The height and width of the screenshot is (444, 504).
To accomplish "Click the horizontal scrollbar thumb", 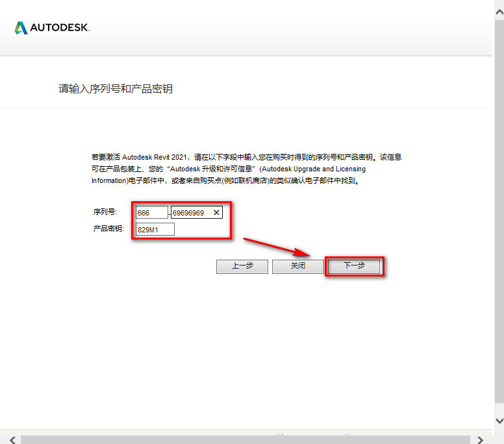I will (x=247, y=439).
